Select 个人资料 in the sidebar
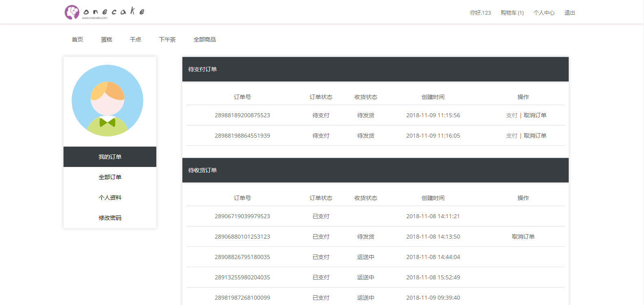 (110, 197)
